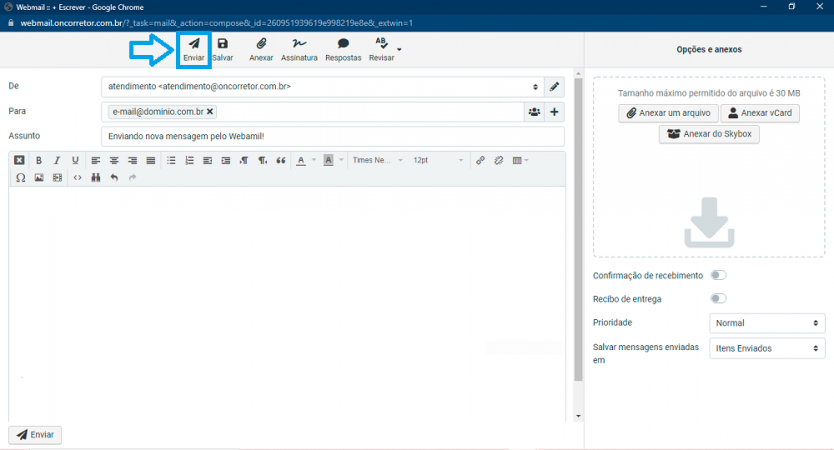Open the background color dropdown arrow
Image resolution: width=834 pixels, height=450 pixels.
coord(341,160)
